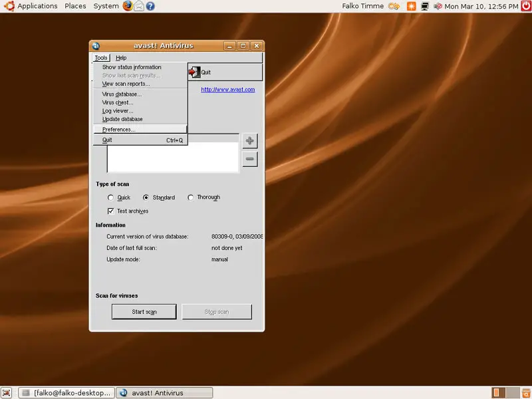Image resolution: width=532 pixels, height=399 pixels.
Task: Click the 'Current version of virus database:' label
Action: pyautogui.click(x=148, y=237)
